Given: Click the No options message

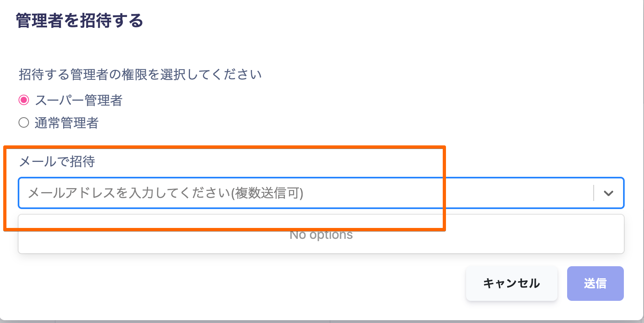Looking at the screenshot, I should coord(321,235).
